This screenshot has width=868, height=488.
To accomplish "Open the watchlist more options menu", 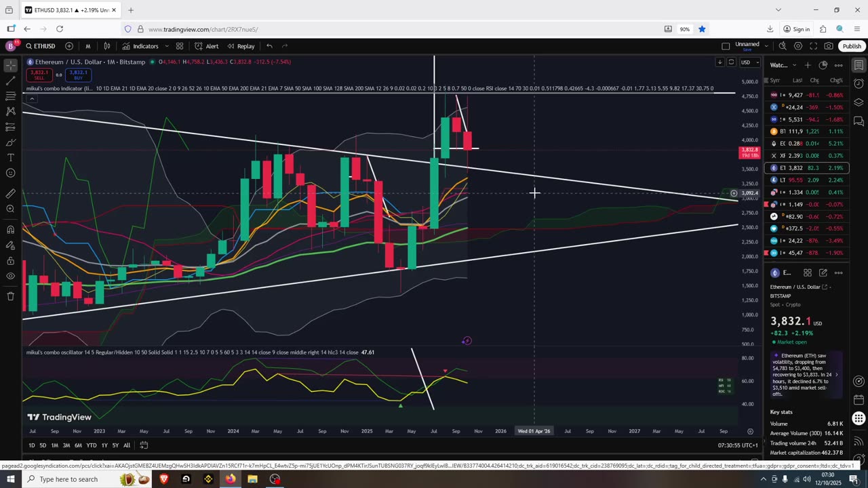I will point(839,65).
